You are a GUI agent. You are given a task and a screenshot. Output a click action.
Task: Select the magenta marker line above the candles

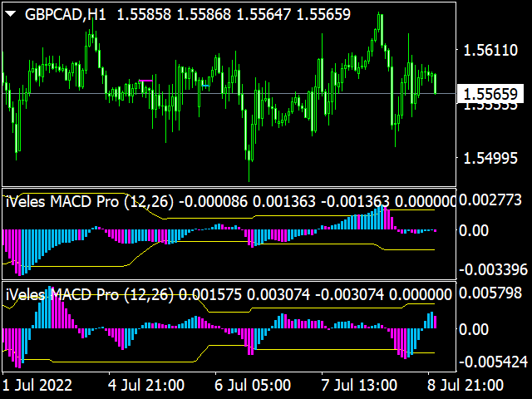click(146, 81)
